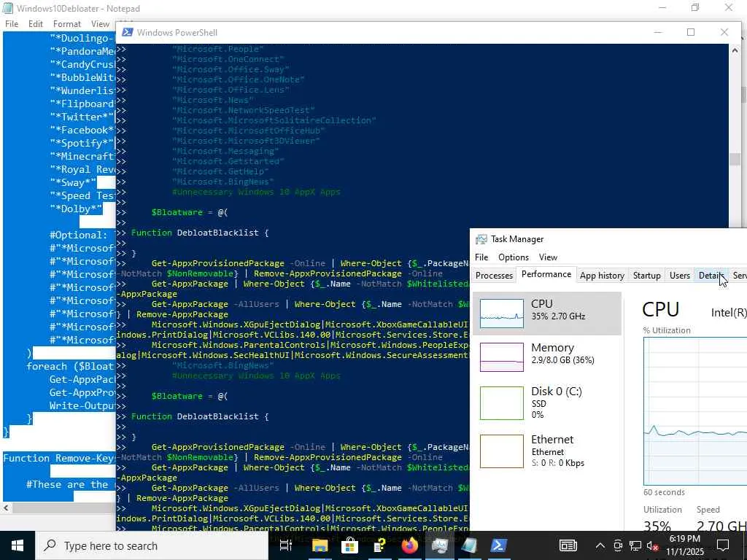The image size is (747, 560).
Task: Click 'Function Remove-Key' line in Notepad
Action: click(x=59, y=458)
